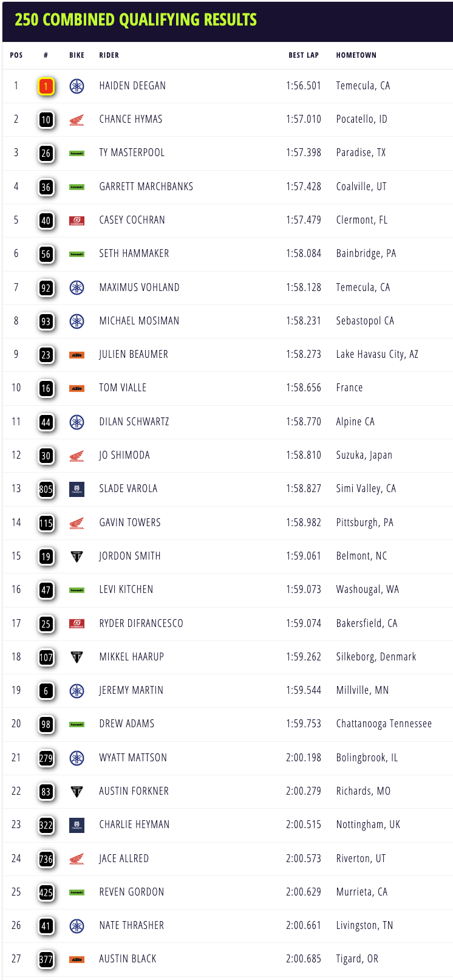453x980 pixels.
Task: Select the Levi Kitchen rider name
Action: [126, 589]
